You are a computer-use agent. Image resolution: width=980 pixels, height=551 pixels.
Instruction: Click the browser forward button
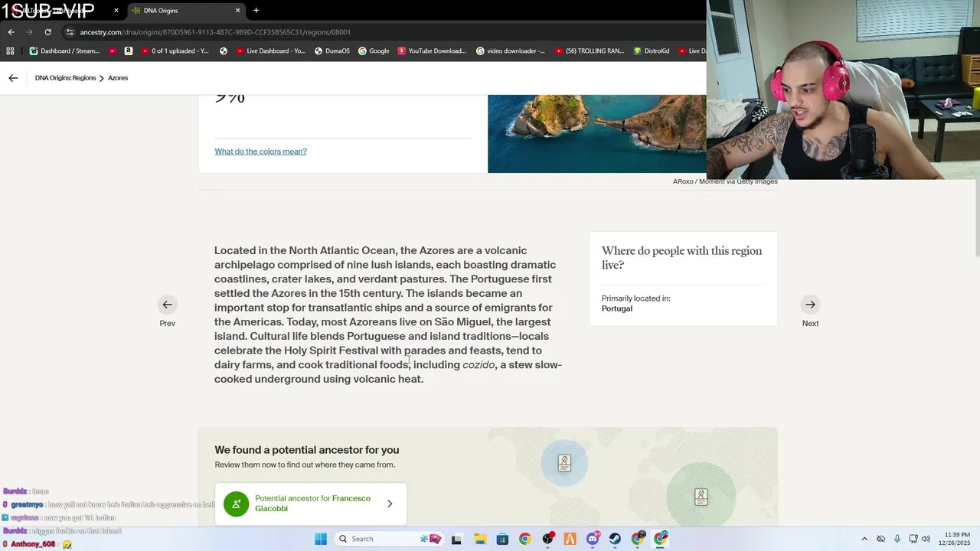pos(29,32)
